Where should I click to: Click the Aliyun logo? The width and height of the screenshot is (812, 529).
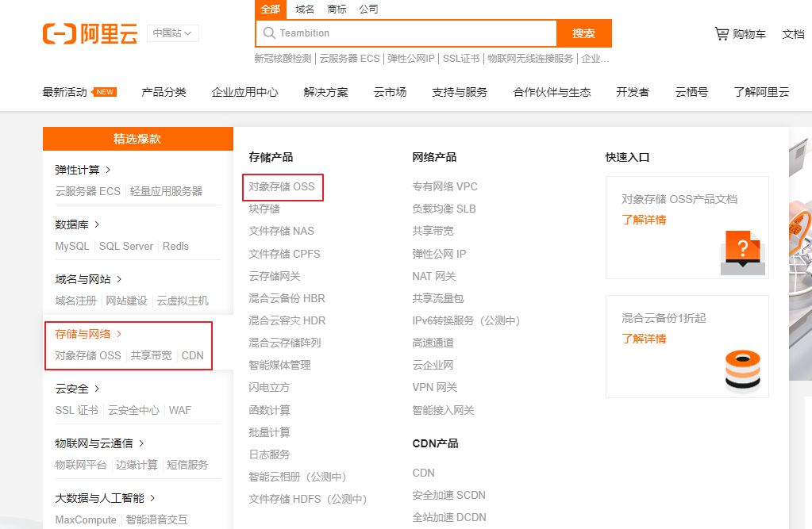tap(90, 33)
